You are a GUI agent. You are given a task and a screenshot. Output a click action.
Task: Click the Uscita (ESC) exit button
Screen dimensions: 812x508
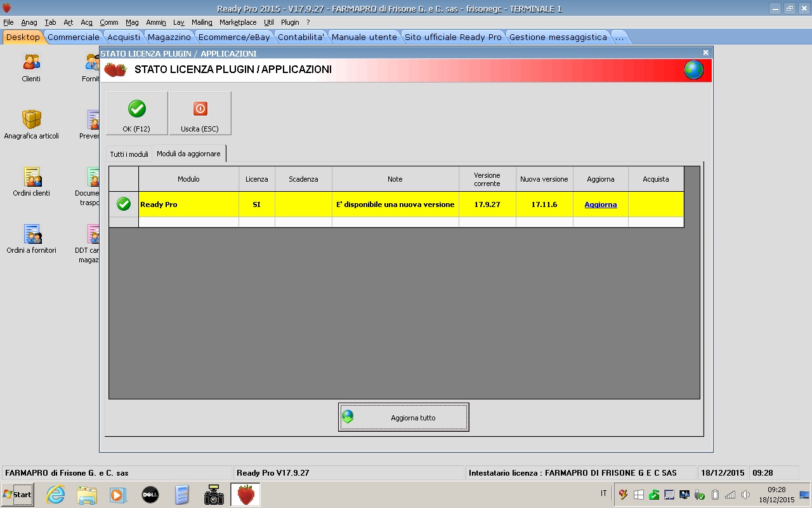[200, 113]
